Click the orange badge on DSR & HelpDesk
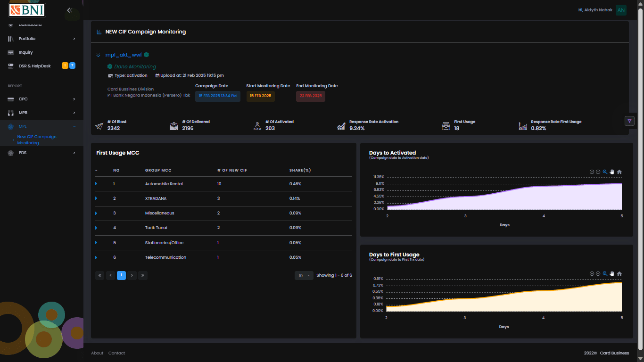This screenshot has width=644, height=362. coord(65,66)
